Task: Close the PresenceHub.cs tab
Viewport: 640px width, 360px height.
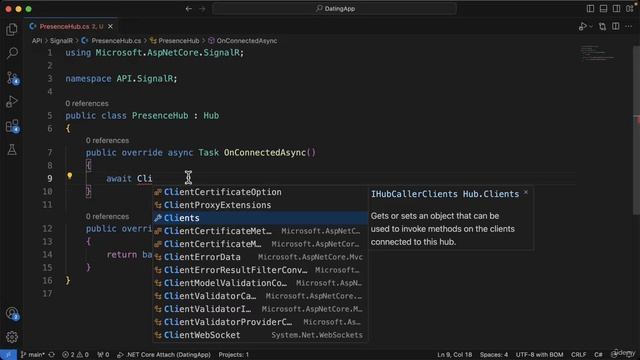Action: [x=110, y=27]
